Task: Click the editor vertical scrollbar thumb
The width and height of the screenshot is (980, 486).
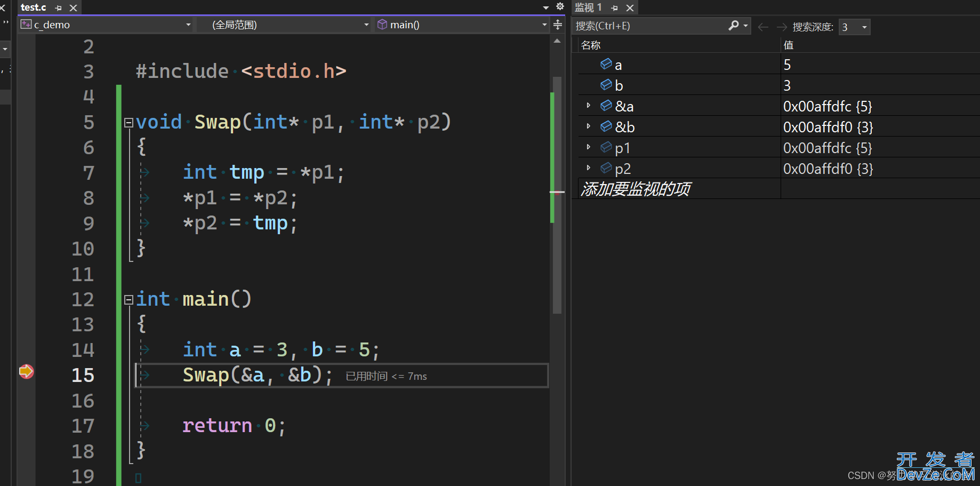Action: pyautogui.click(x=557, y=195)
